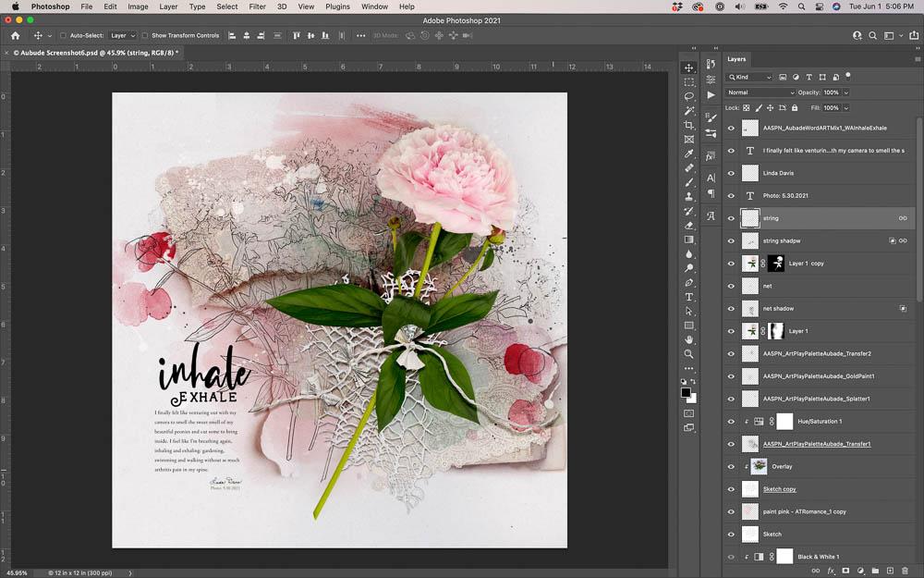The width and height of the screenshot is (924, 578).
Task: Add layer mask from panel bottom
Action: tap(845, 571)
